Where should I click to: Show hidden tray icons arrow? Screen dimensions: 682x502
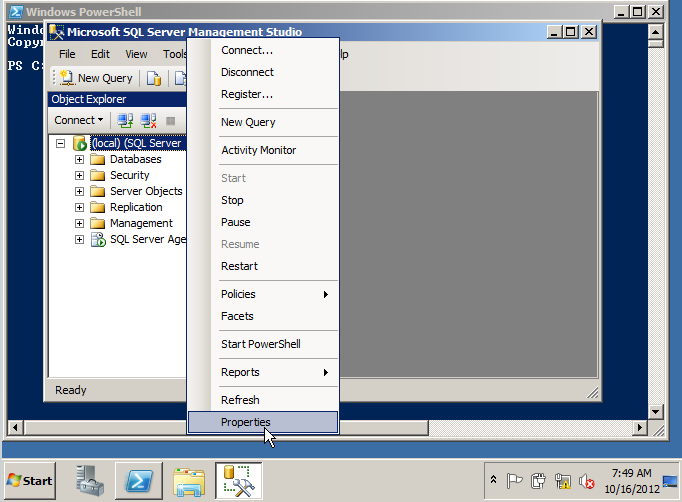click(493, 479)
